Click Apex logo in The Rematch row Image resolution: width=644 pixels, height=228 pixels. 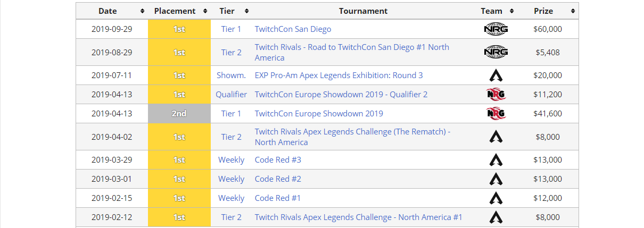[x=496, y=137]
